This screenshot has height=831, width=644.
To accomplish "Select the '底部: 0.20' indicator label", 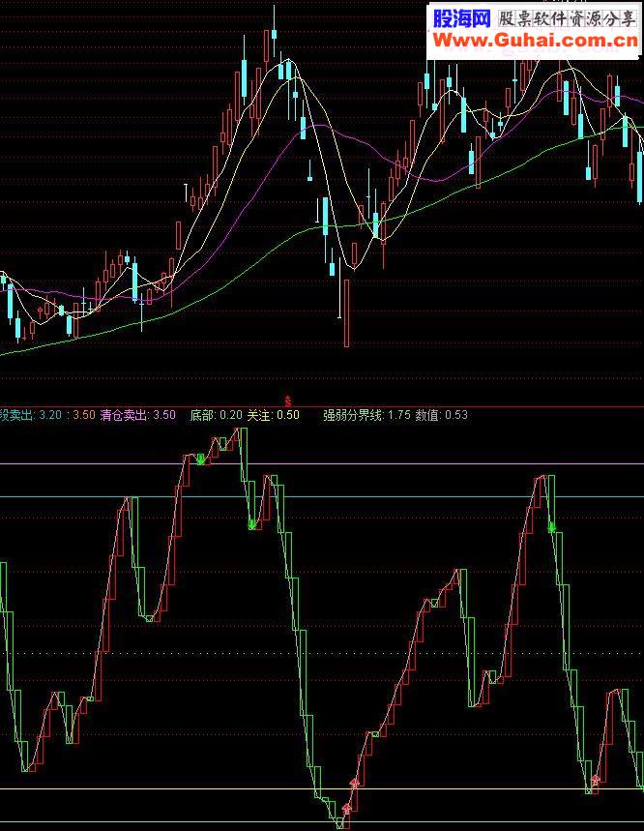I will 216,415.
